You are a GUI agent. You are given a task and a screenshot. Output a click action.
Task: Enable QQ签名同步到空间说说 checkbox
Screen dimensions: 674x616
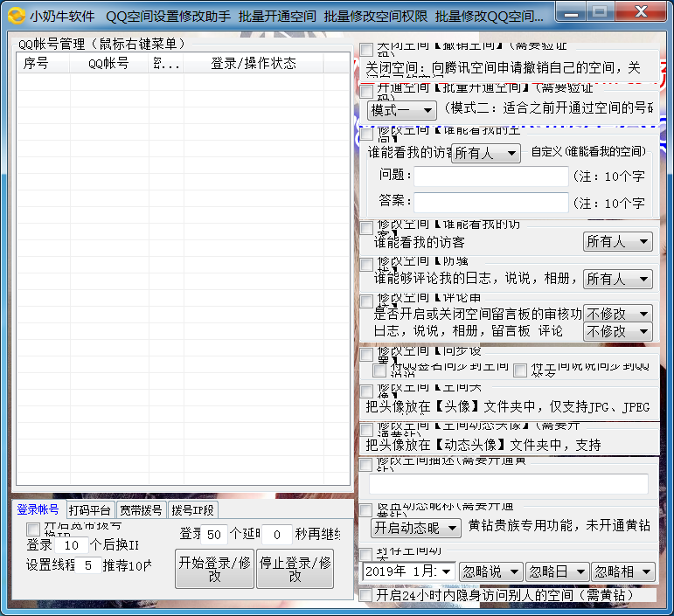379,370
